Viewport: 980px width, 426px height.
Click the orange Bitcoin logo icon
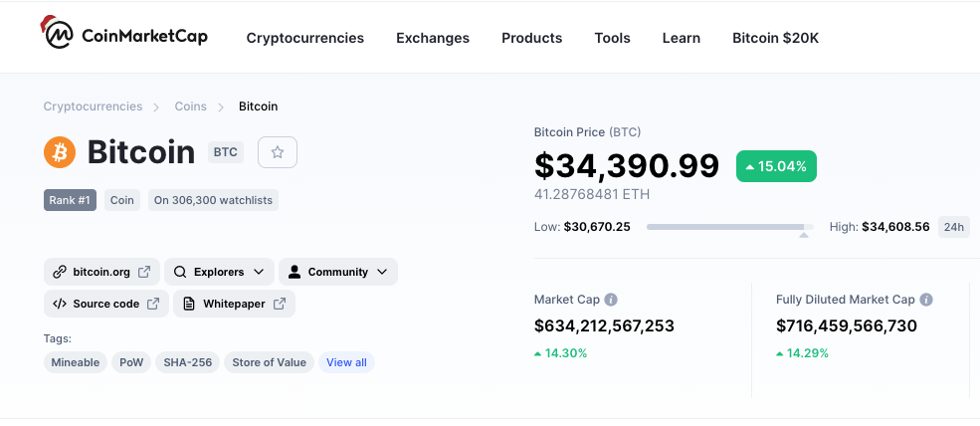(60, 152)
